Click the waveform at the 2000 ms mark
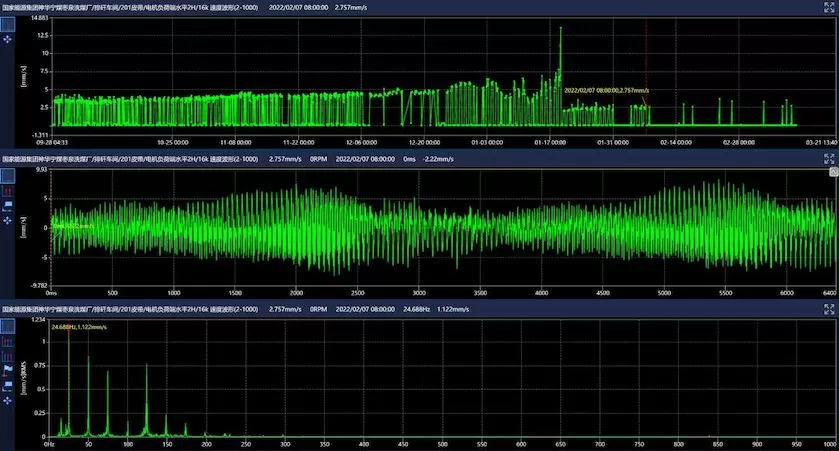 [x=296, y=225]
